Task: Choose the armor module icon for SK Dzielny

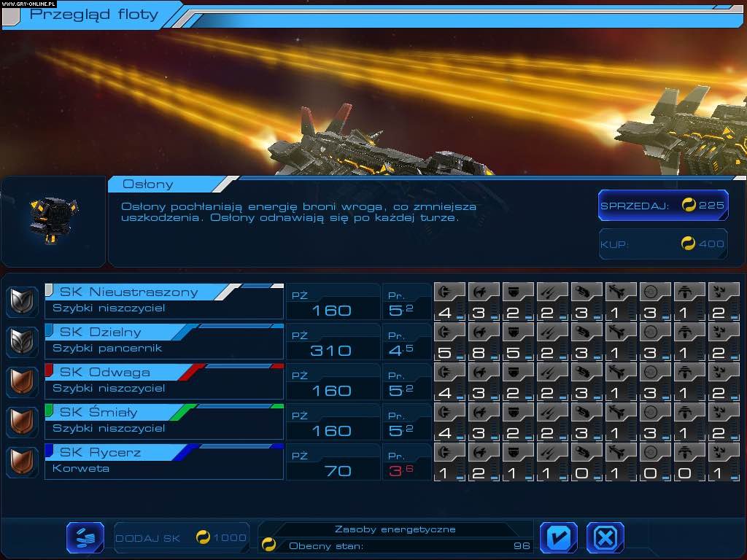Action: tap(518, 332)
